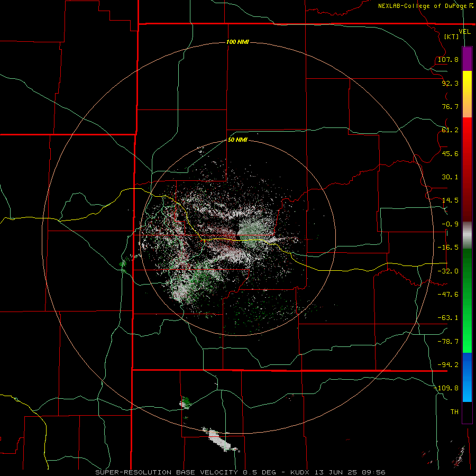This screenshot has width=476, height=476.
Task: Click the KUDX station identifier in caption
Action: (300, 472)
